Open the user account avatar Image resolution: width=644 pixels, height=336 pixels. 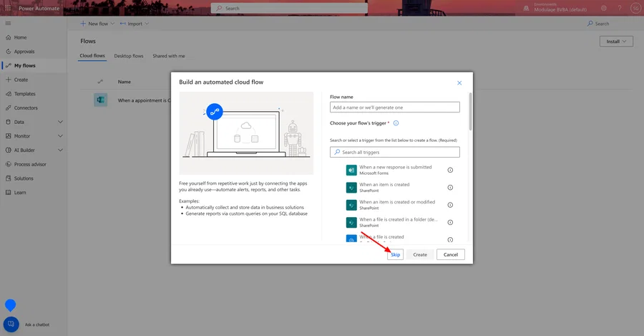(x=635, y=8)
